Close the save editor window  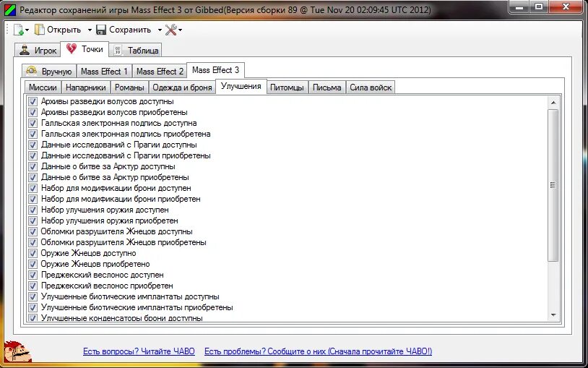coord(566,7)
